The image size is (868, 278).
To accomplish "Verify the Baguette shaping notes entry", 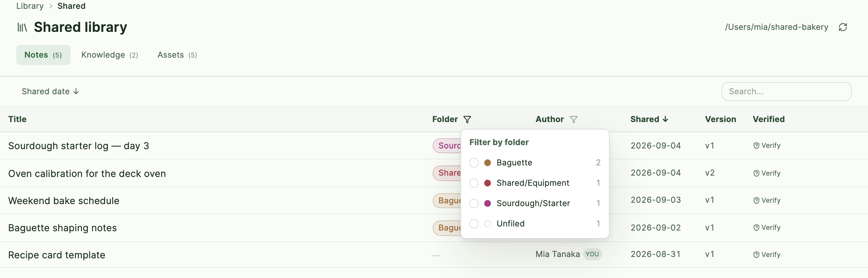I will click(767, 227).
